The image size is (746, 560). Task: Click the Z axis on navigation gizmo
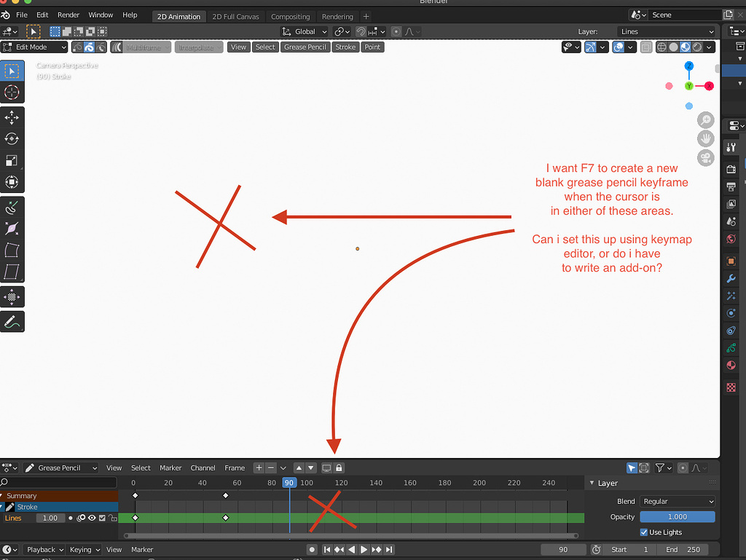coord(689,66)
